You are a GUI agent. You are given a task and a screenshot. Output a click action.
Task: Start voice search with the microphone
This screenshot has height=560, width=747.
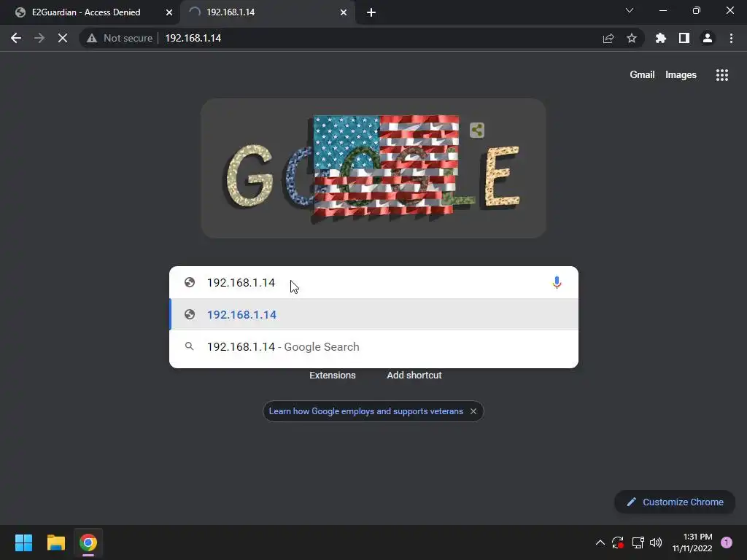(557, 283)
